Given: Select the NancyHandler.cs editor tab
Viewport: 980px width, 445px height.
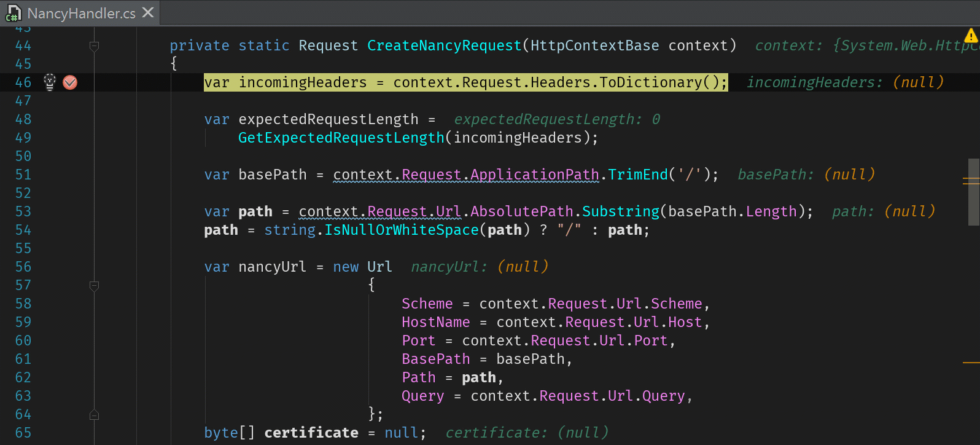Looking at the screenshot, I should tap(81, 13).
